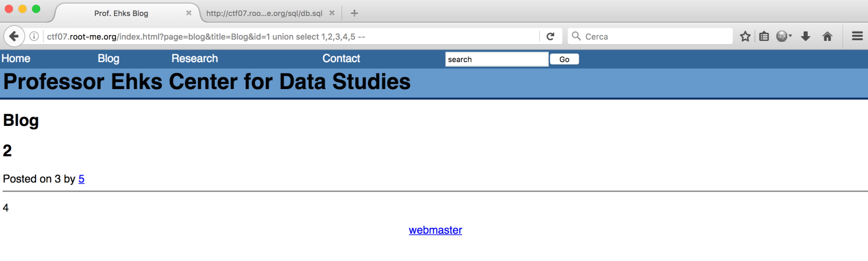868x261 pixels.
Task: Focus the site search text field
Action: pyautogui.click(x=497, y=59)
